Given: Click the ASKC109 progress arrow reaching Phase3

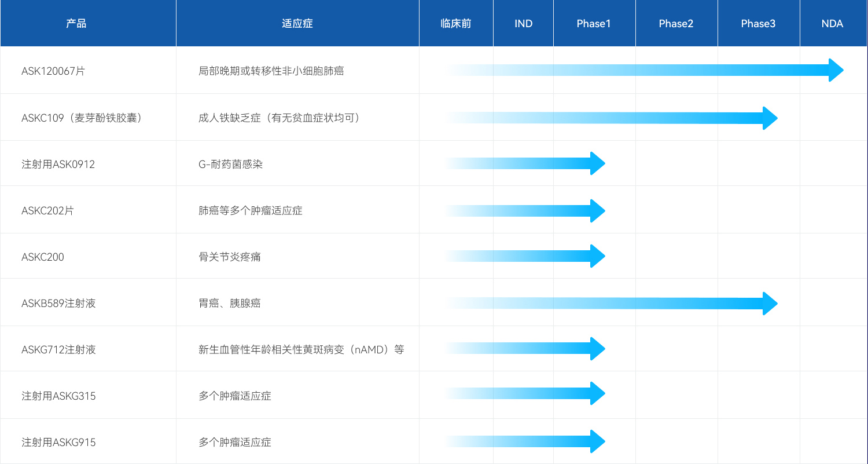Looking at the screenshot, I should (612, 118).
